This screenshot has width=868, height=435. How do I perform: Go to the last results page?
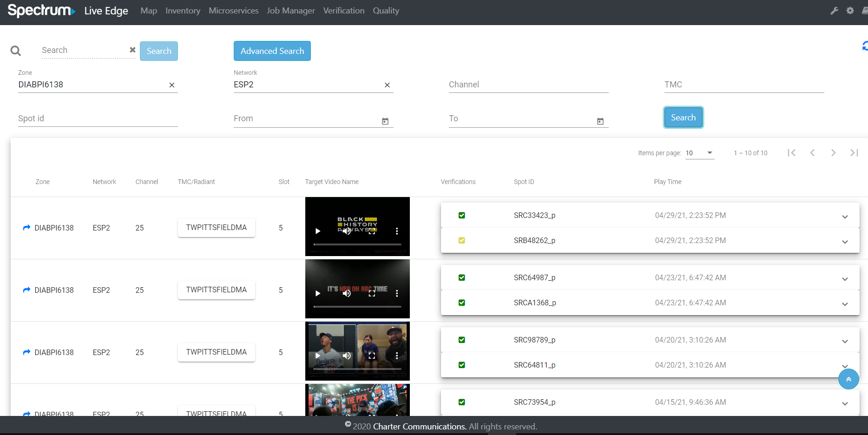[854, 153]
